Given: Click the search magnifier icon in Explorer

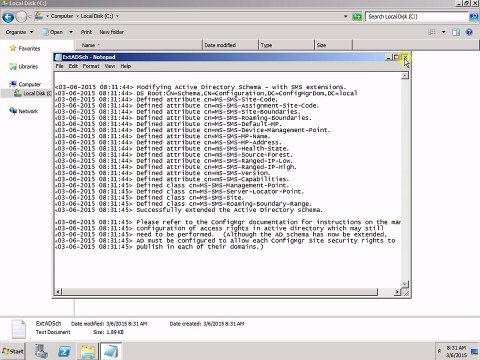Looking at the screenshot, I should coord(473,16).
